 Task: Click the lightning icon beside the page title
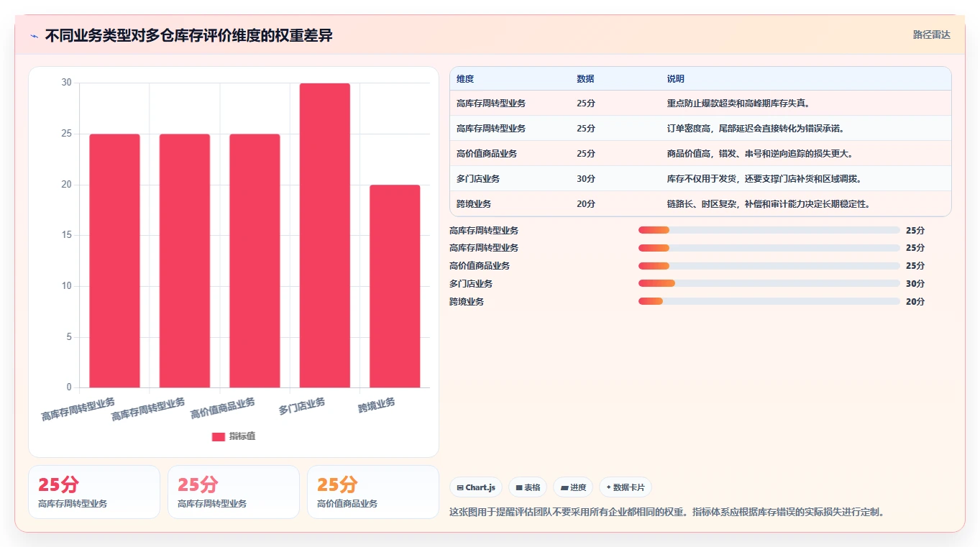point(34,36)
